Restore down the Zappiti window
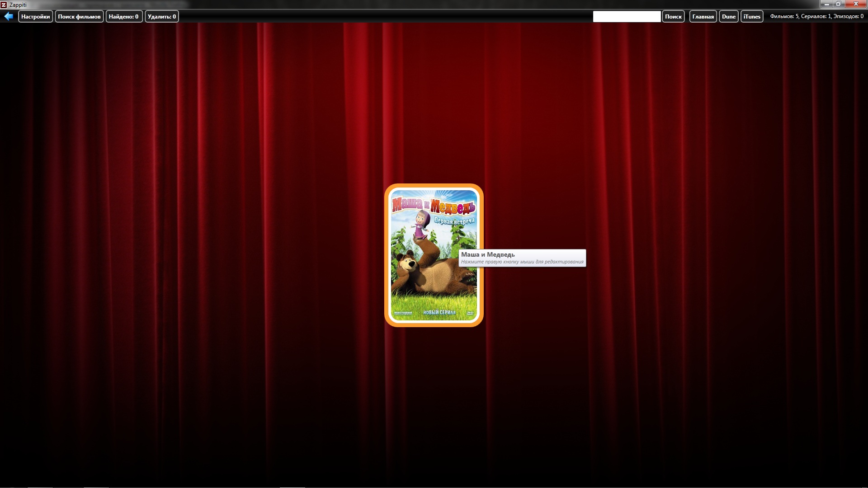868x488 pixels. click(x=838, y=4)
